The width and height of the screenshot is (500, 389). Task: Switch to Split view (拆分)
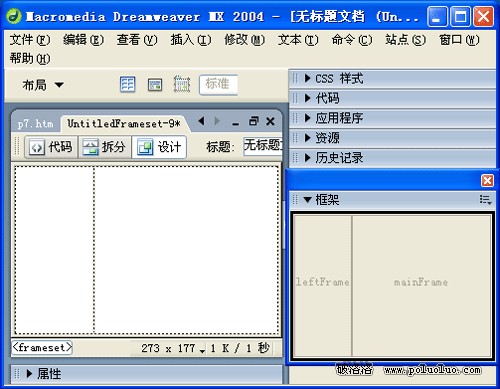pyautogui.click(x=105, y=147)
